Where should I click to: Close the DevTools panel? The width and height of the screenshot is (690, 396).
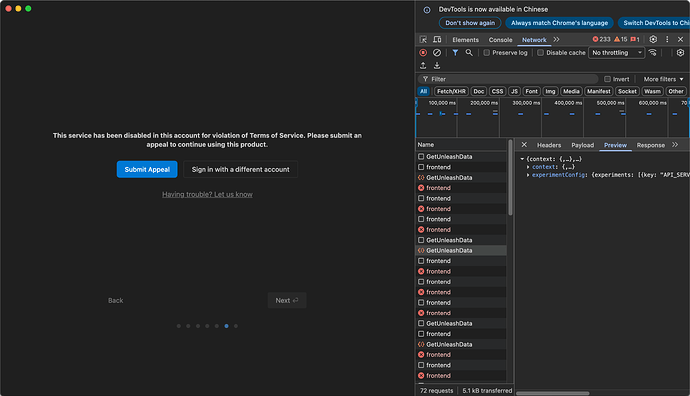click(x=680, y=39)
